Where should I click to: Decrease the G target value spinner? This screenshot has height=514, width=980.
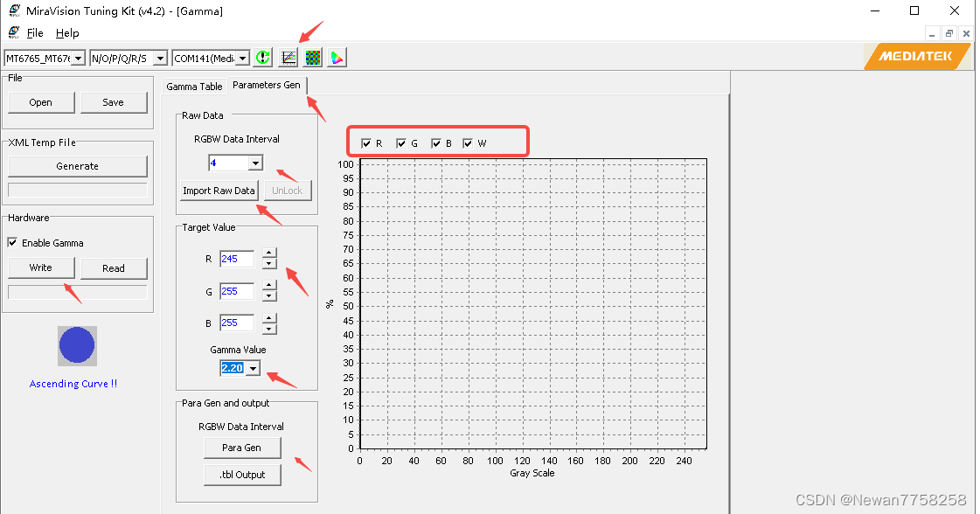coord(269,295)
